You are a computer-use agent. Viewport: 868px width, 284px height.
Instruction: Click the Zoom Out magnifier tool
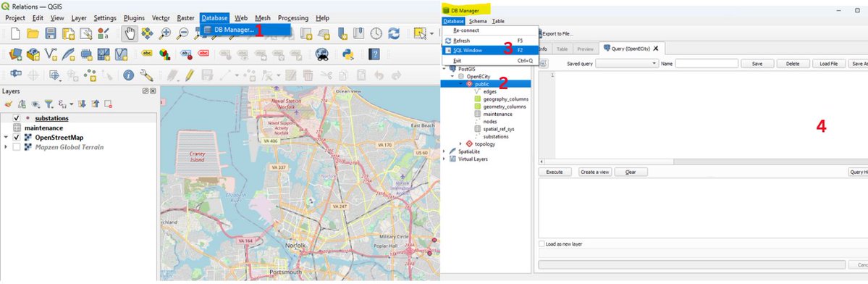(x=182, y=33)
